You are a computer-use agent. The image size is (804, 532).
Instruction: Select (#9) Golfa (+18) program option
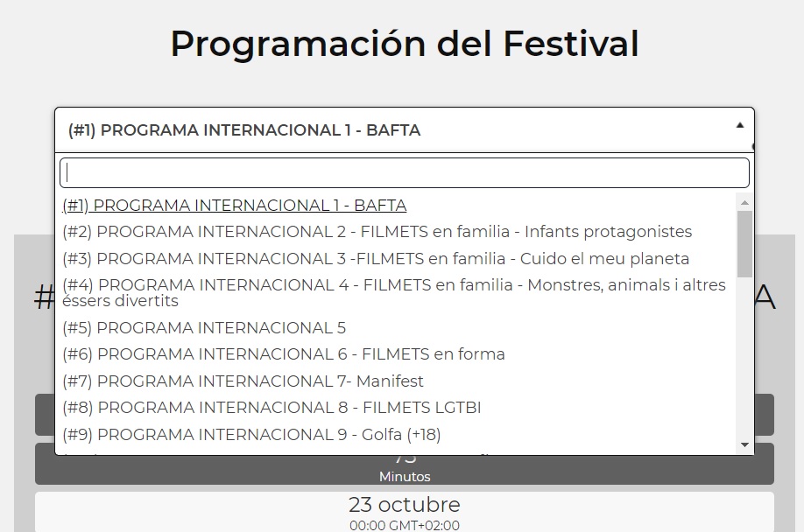tap(251, 434)
